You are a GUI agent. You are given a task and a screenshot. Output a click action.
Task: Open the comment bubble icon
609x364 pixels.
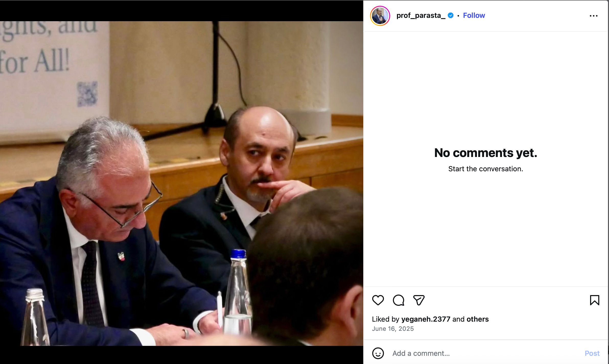399,300
